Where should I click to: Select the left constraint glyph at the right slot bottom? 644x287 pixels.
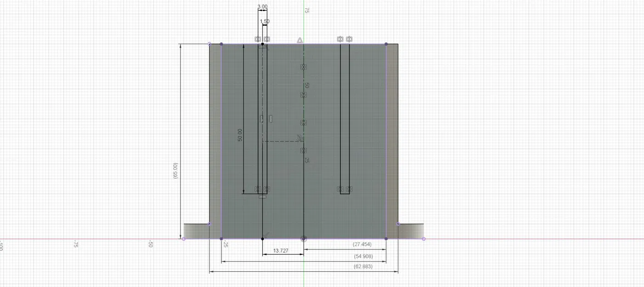340,189
